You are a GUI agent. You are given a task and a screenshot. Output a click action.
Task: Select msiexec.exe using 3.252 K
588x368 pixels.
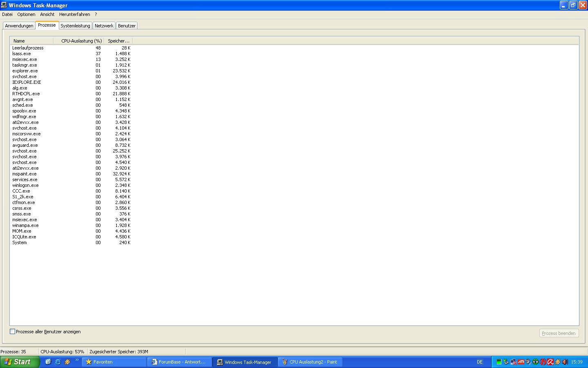(x=71, y=59)
